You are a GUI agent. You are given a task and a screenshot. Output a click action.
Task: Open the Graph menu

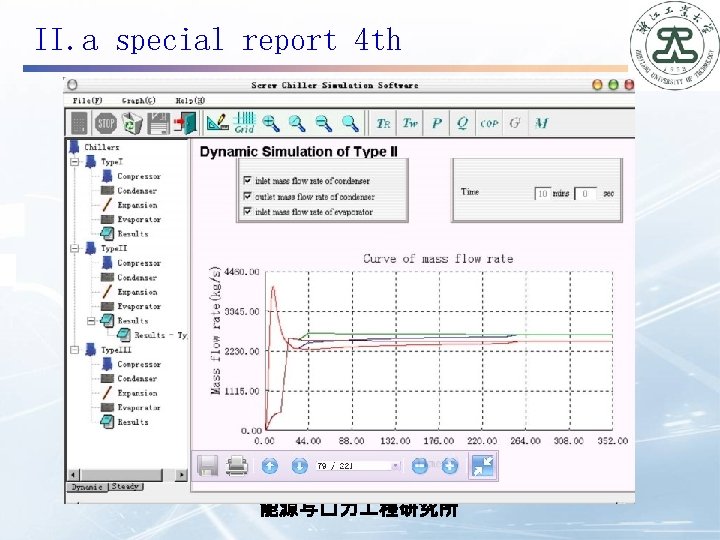coord(139,100)
